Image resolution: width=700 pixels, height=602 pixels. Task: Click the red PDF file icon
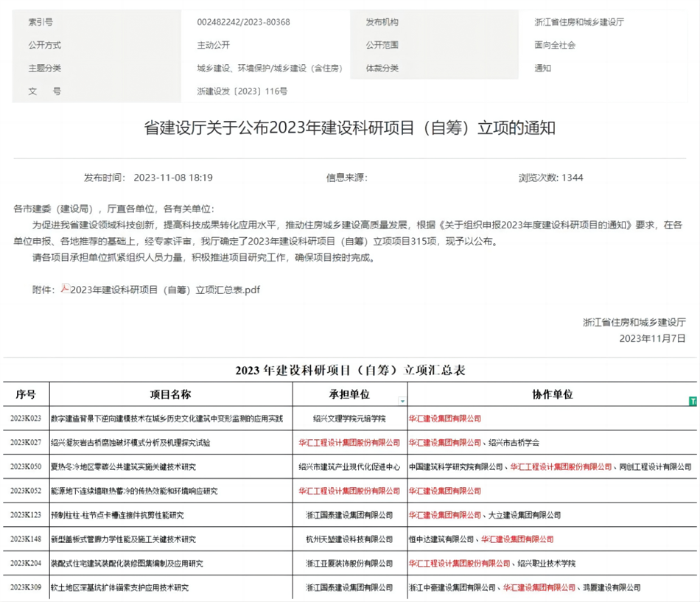65,290
